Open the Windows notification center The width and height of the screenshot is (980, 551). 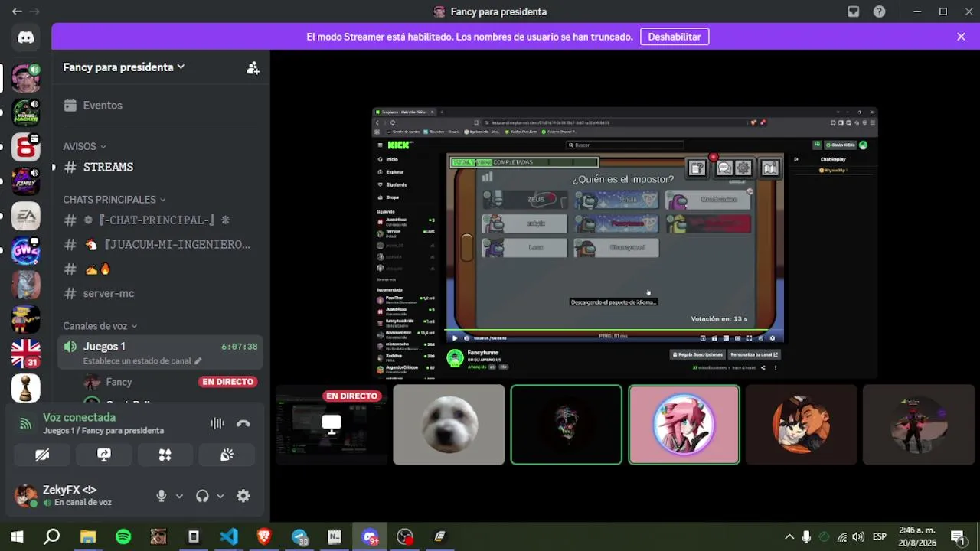coord(958,536)
